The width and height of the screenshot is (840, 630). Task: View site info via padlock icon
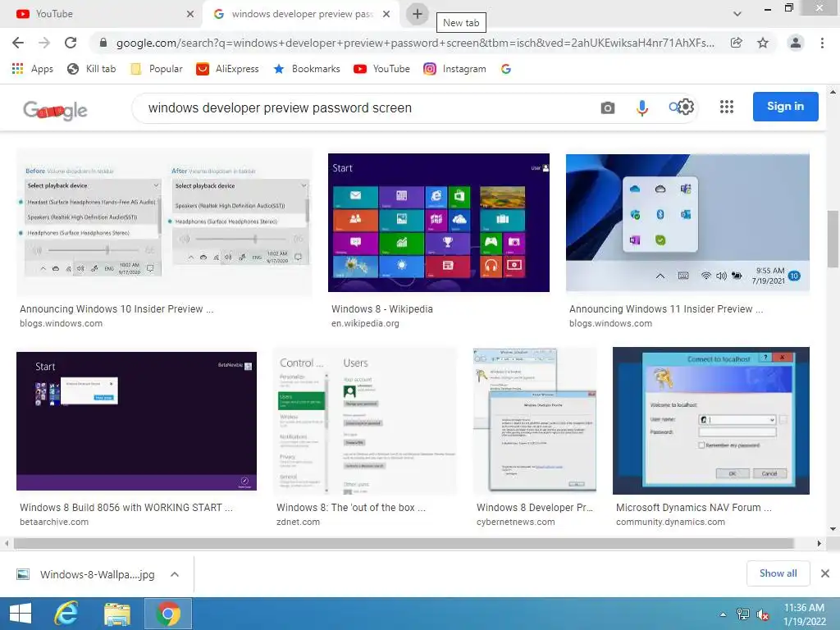pos(103,43)
